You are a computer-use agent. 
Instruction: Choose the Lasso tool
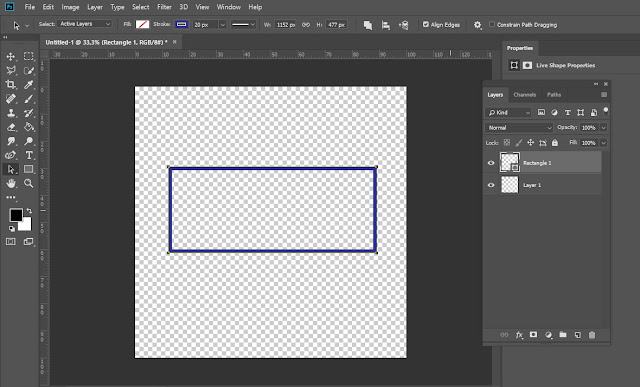tap(11, 70)
